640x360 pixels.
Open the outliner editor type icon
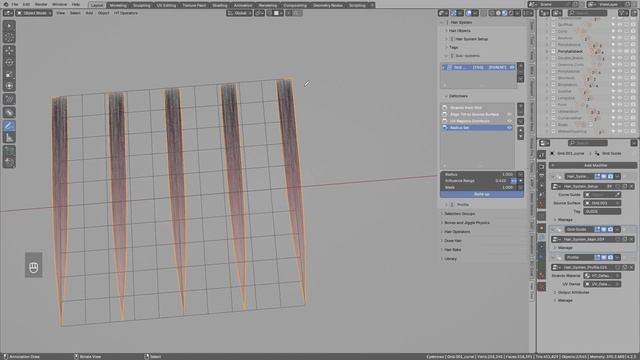point(544,13)
